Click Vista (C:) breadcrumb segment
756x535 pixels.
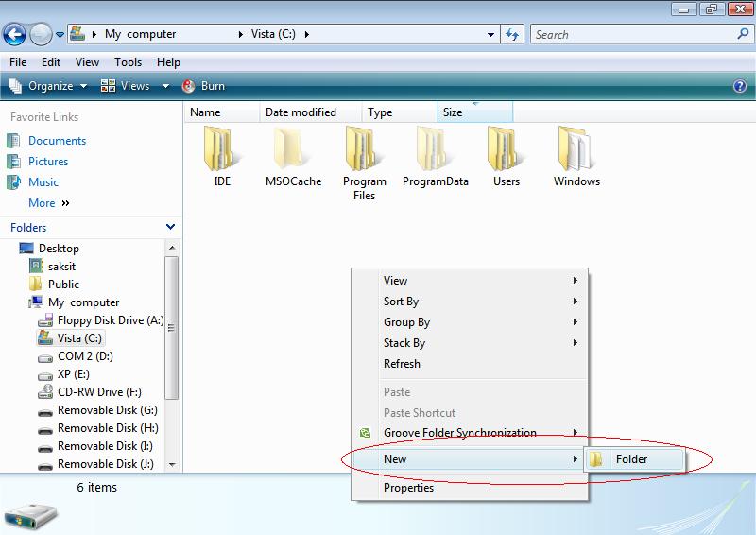pyautogui.click(x=273, y=34)
